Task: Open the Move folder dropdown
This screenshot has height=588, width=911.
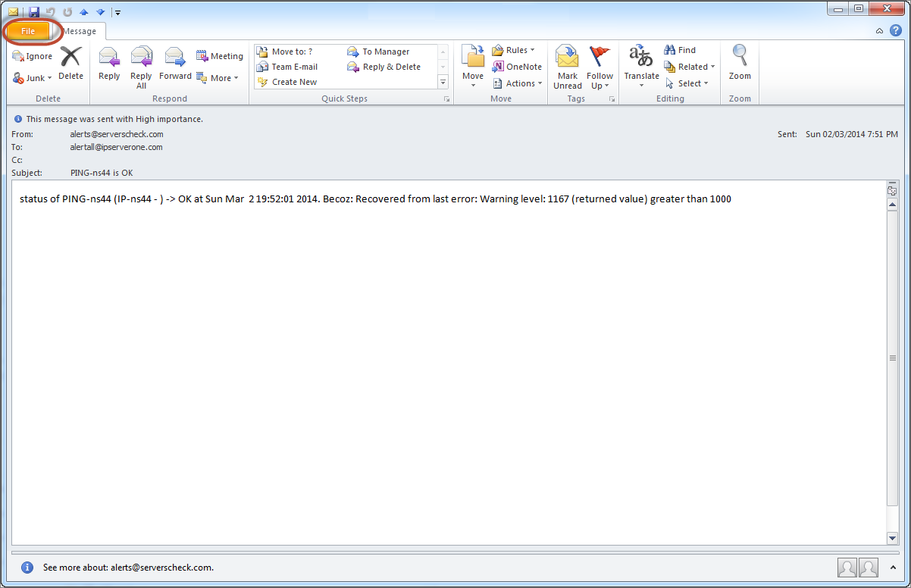Action: click(x=473, y=68)
